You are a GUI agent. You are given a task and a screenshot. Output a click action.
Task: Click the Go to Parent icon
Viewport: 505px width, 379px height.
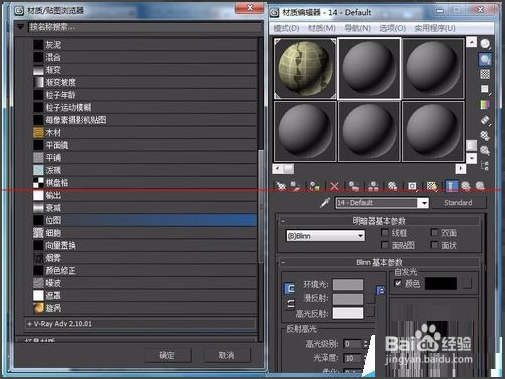[x=466, y=186]
